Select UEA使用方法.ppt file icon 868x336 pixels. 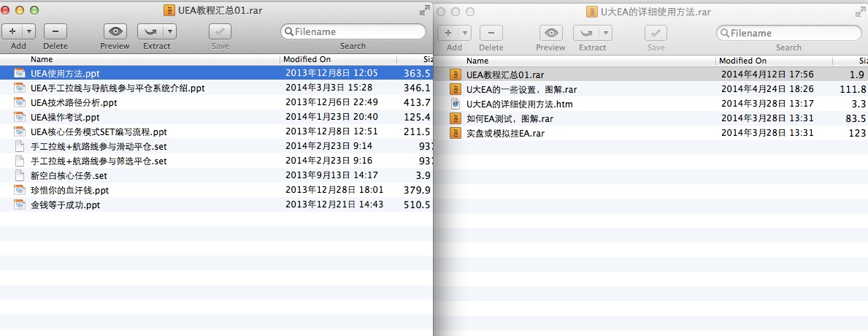[x=20, y=72]
